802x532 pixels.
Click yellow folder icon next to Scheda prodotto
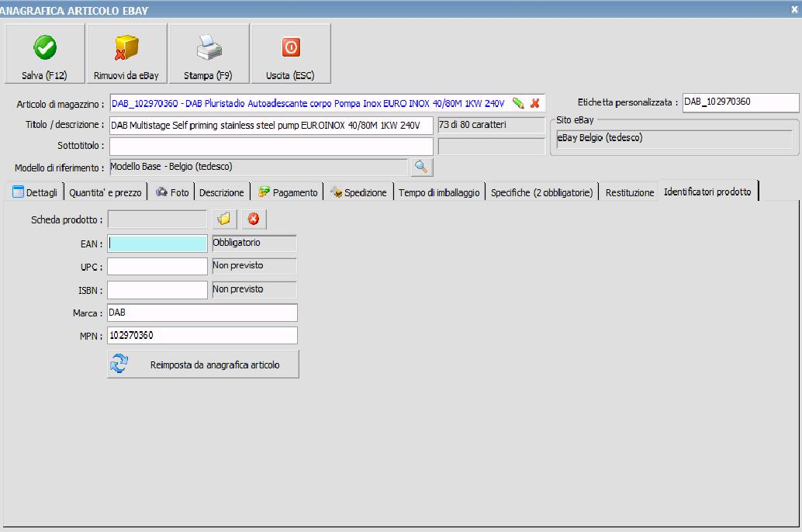(x=224, y=219)
